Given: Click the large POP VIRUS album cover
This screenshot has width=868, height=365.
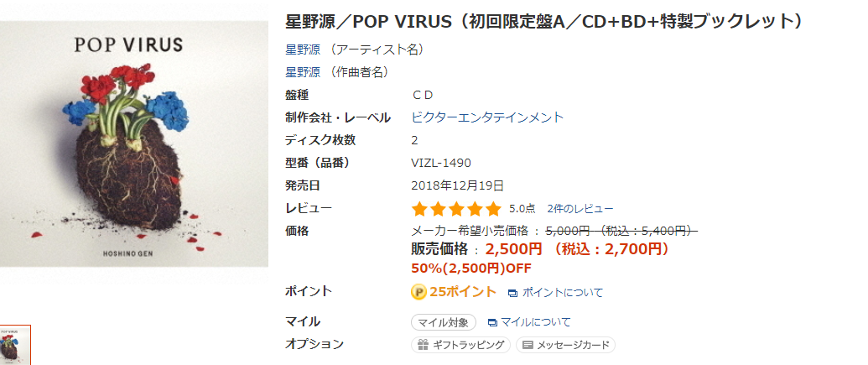Looking at the screenshot, I should 134,143.
